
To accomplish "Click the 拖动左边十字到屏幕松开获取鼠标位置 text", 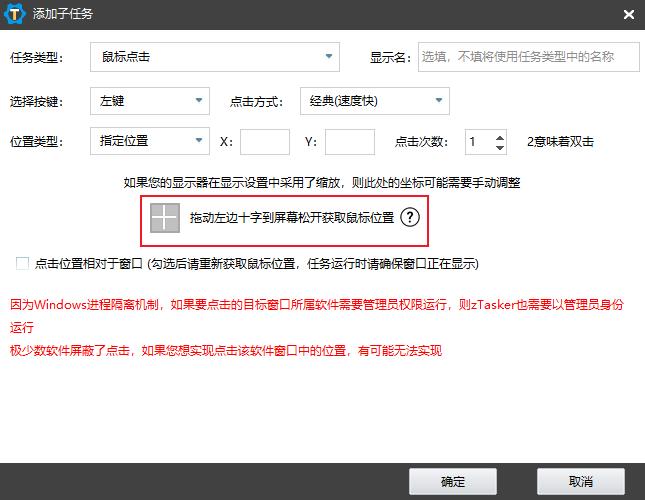I will [292, 218].
